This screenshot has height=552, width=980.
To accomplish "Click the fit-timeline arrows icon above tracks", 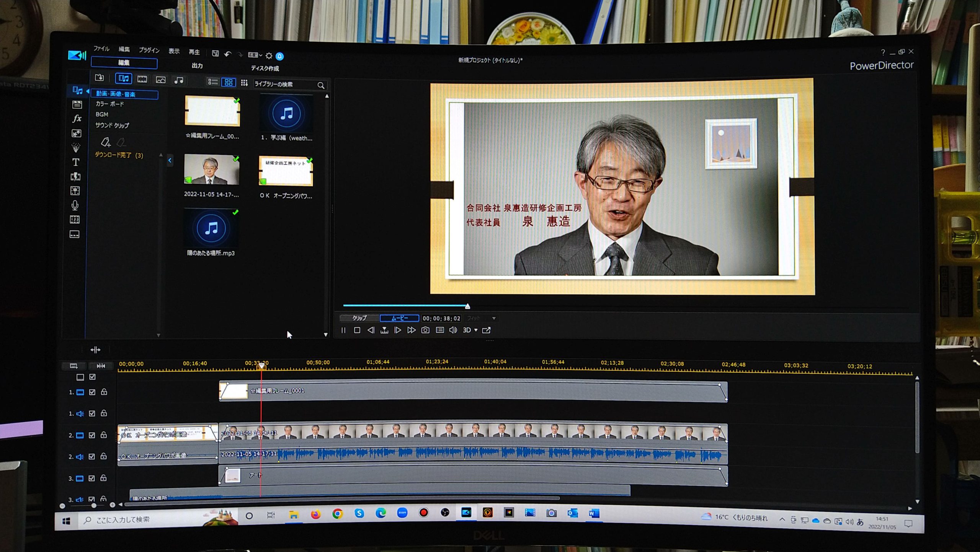I will 95,350.
